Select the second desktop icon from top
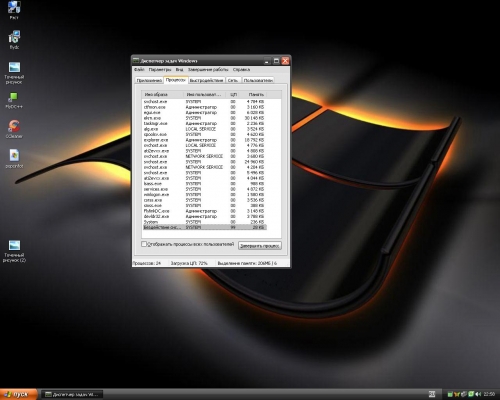This screenshot has width=500, height=400. 14,40
